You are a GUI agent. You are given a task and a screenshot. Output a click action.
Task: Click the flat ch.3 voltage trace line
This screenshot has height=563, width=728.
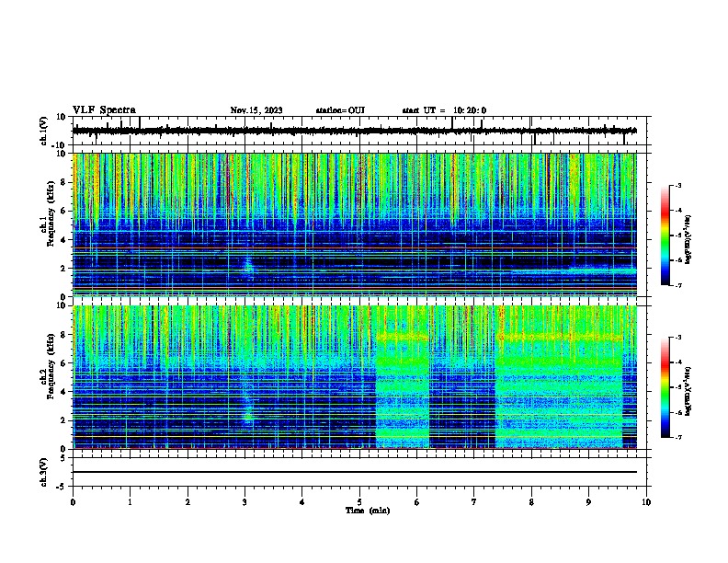pos(355,472)
